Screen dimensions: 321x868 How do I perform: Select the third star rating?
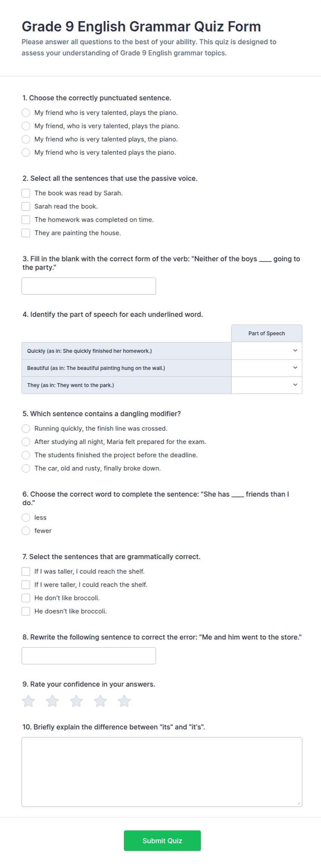pyautogui.click(x=76, y=701)
